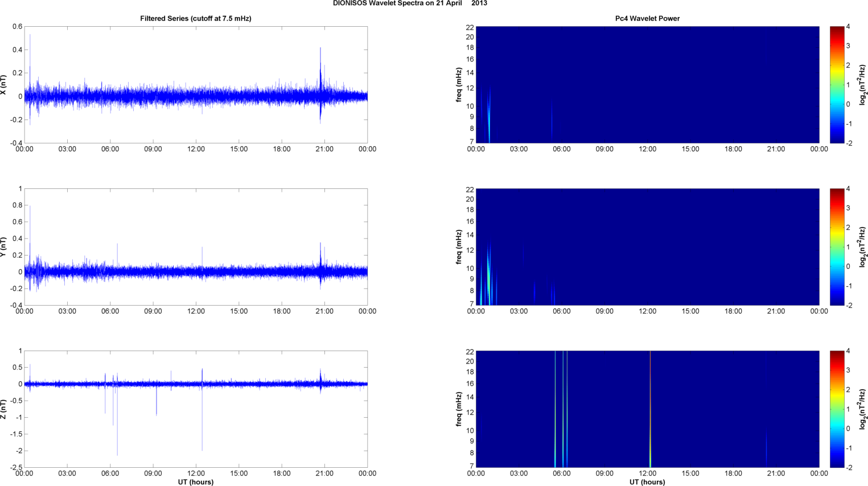
Task: Click the Y (nT) axis label
Action: tap(4, 247)
